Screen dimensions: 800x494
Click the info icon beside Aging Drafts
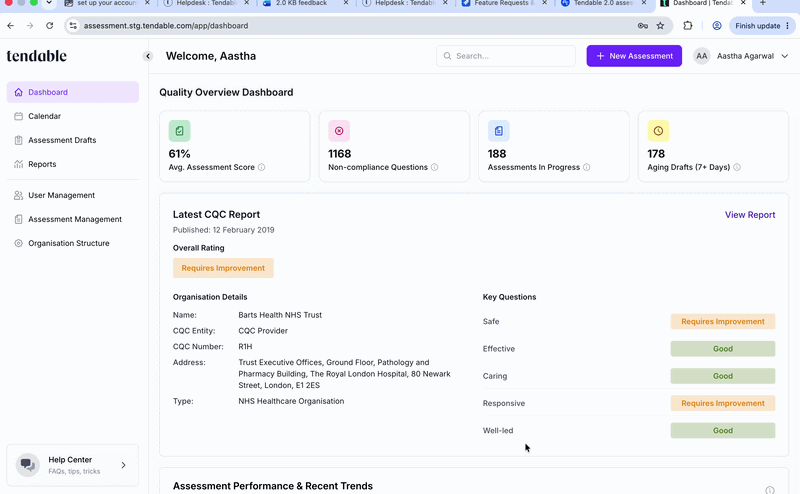(x=737, y=167)
